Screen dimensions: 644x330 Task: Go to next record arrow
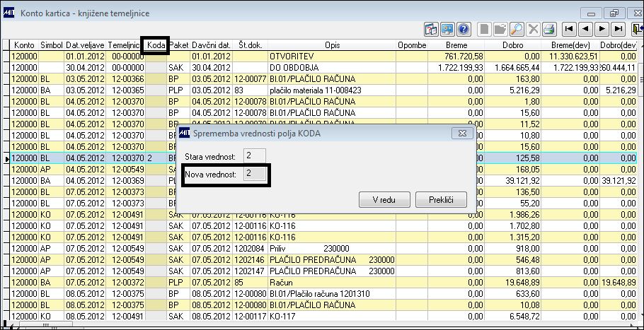pyautogui.click(x=602, y=29)
